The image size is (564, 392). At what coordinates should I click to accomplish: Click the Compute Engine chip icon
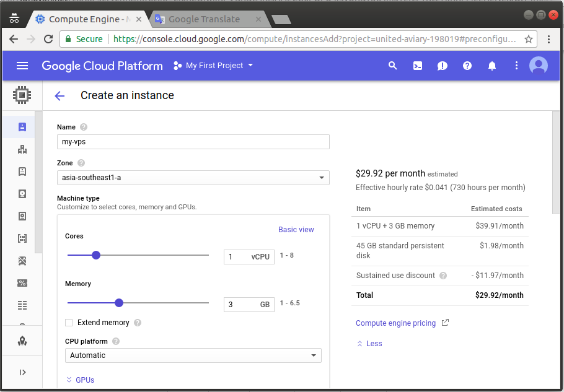point(22,95)
